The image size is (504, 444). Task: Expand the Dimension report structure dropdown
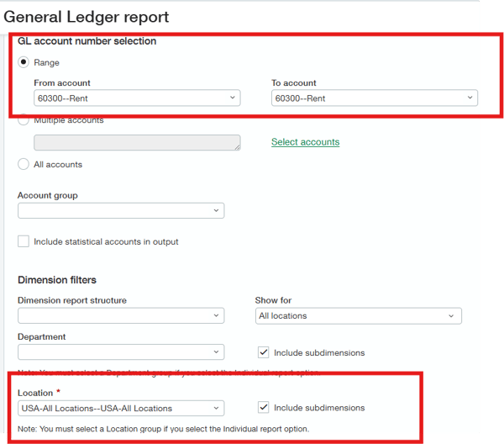(121, 316)
